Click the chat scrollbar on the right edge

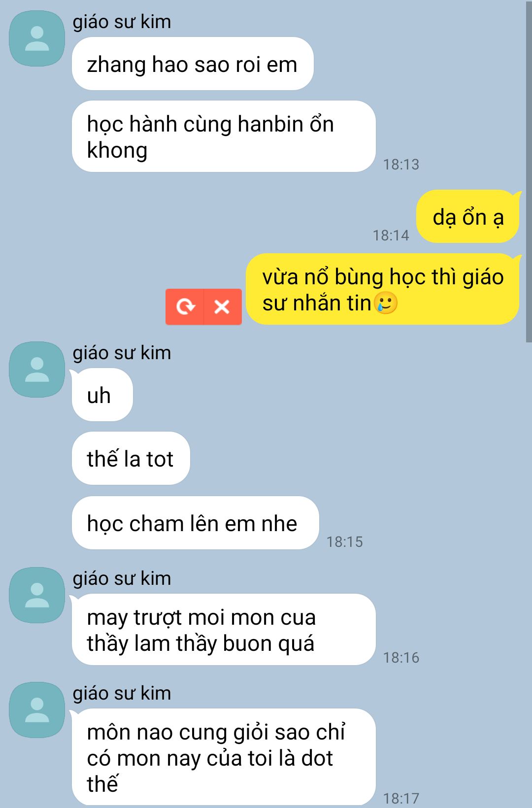[529, 172]
